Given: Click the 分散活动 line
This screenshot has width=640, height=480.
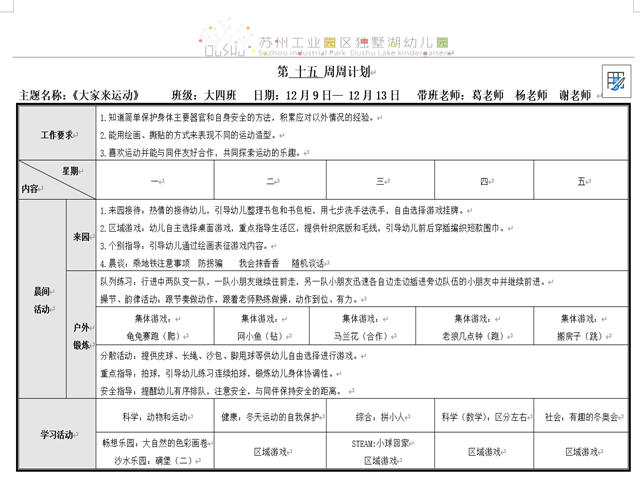Looking at the screenshot, I should click(229, 356).
